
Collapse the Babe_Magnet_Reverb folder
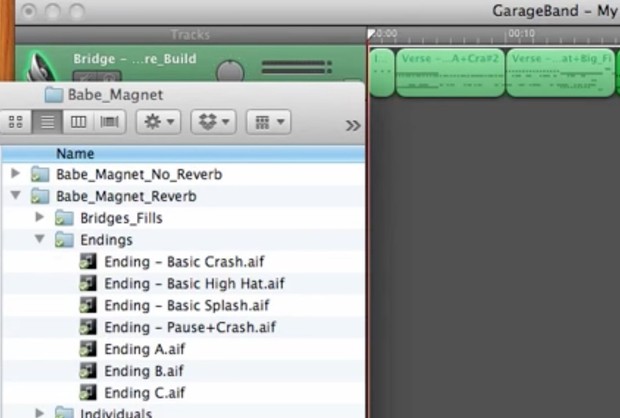click(15, 195)
